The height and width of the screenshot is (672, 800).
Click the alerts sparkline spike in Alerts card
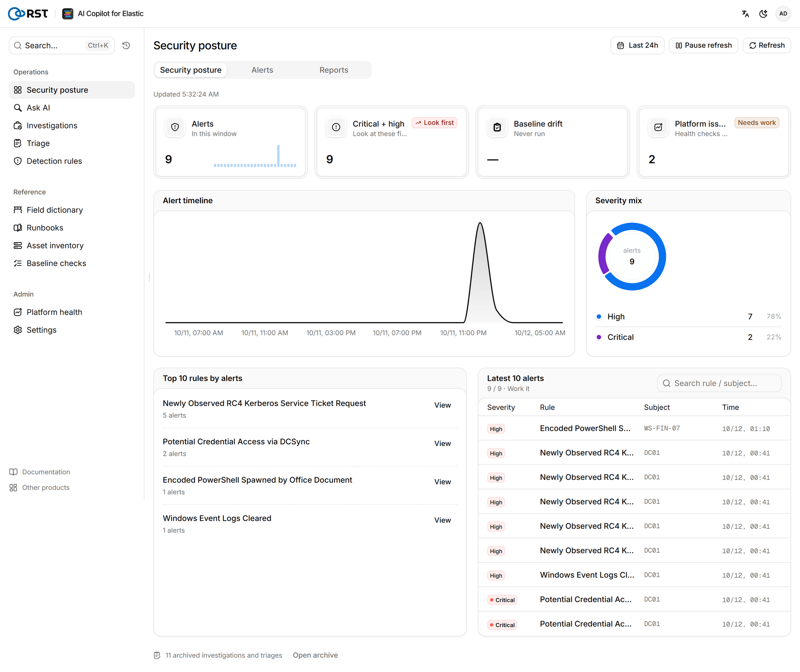278,155
